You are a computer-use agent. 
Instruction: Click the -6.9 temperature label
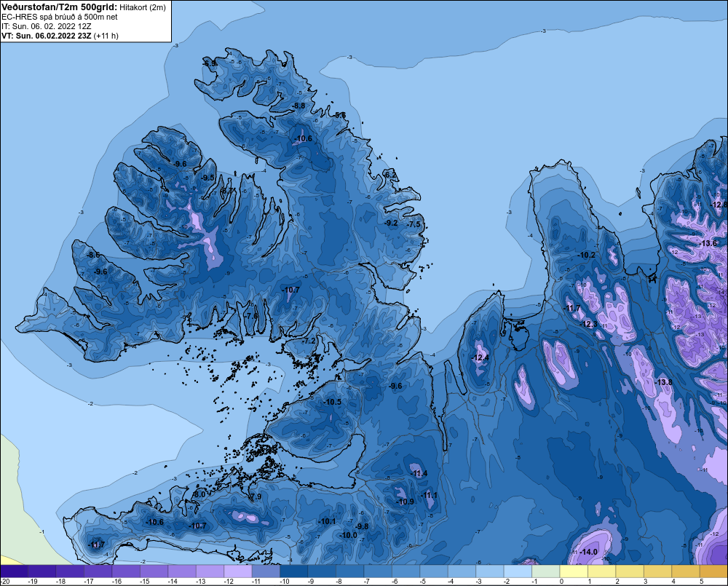(x=210, y=63)
